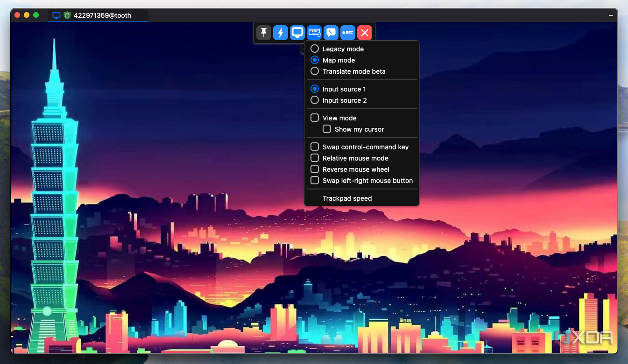Enable the View mode checkbox
Image resolution: width=628 pixels, height=364 pixels.
315,118
